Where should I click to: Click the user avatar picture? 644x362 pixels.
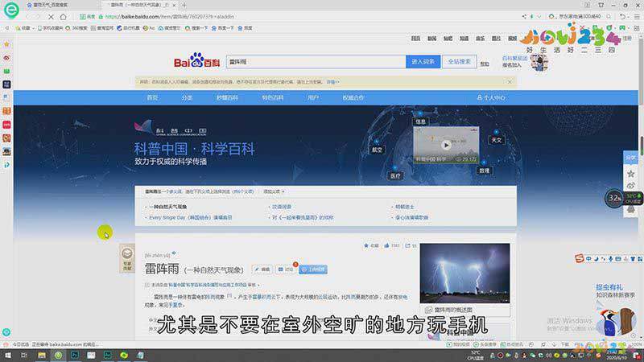[539, 63]
